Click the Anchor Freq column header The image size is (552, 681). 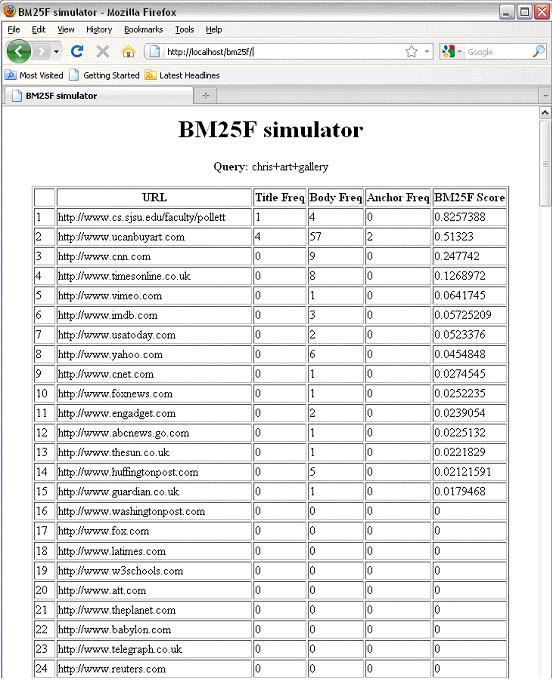[x=398, y=197]
